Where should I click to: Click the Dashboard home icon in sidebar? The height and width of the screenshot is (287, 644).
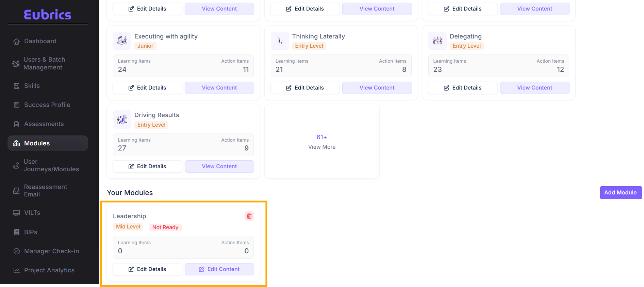(16, 42)
